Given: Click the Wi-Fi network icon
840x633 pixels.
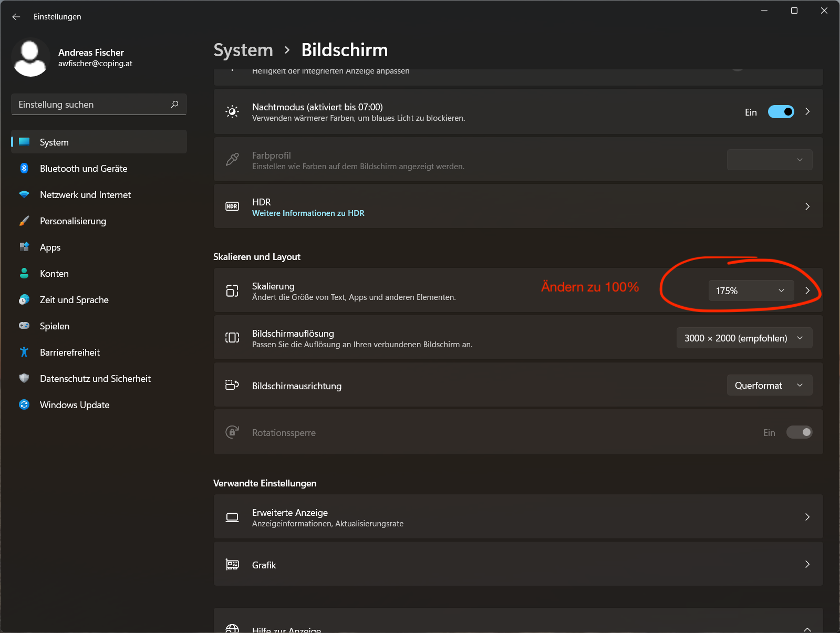Looking at the screenshot, I should pos(24,194).
